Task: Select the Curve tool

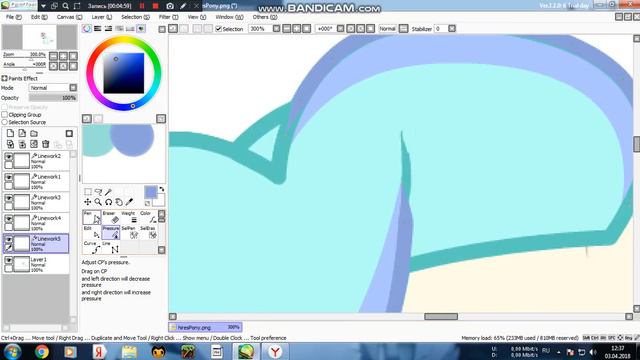Action: click(x=92, y=247)
